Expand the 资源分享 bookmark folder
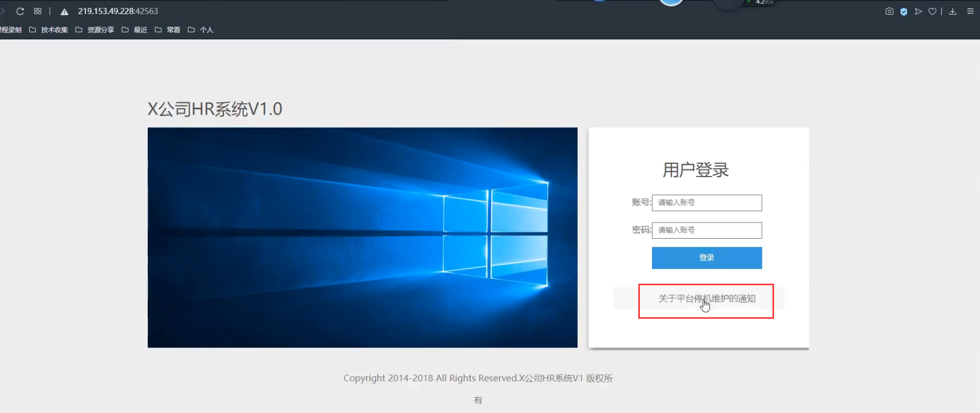 tap(95, 30)
